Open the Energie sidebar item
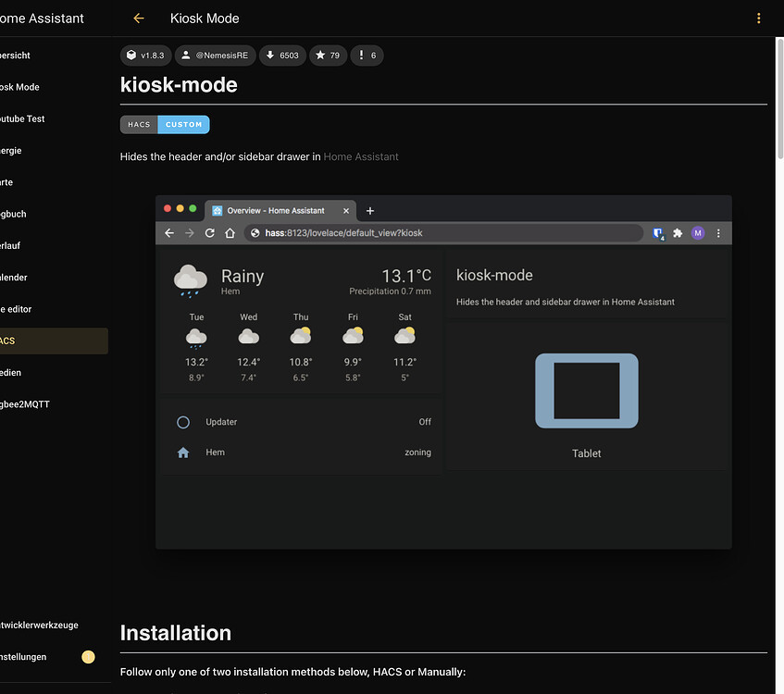This screenshot has height=694, width=784. pyautogui.click(x=11, y=150)
